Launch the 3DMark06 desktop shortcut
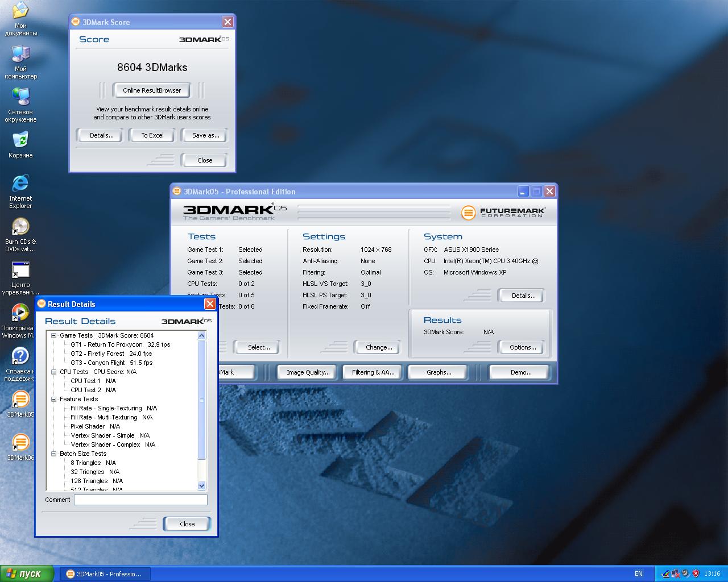The width and height of the screenshot is (728, 582). click(x=20, y=447)
